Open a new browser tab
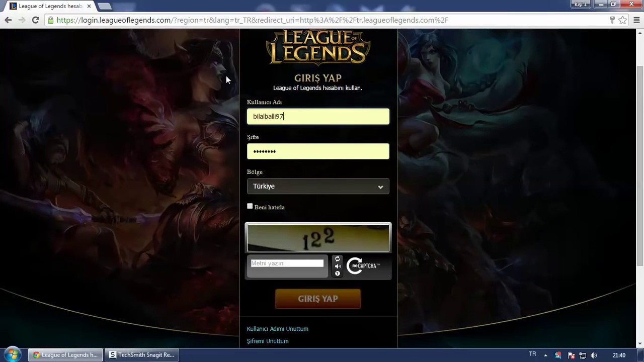The width and height of the screenshot is (644, 362). [x=105, y=6]
